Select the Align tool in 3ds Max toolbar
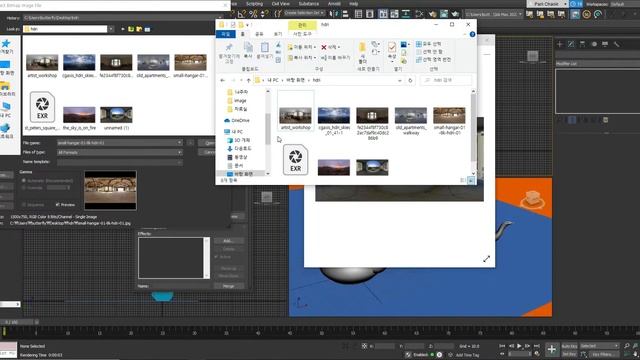This screenshot has width=640, height=360. coord(345,14)
